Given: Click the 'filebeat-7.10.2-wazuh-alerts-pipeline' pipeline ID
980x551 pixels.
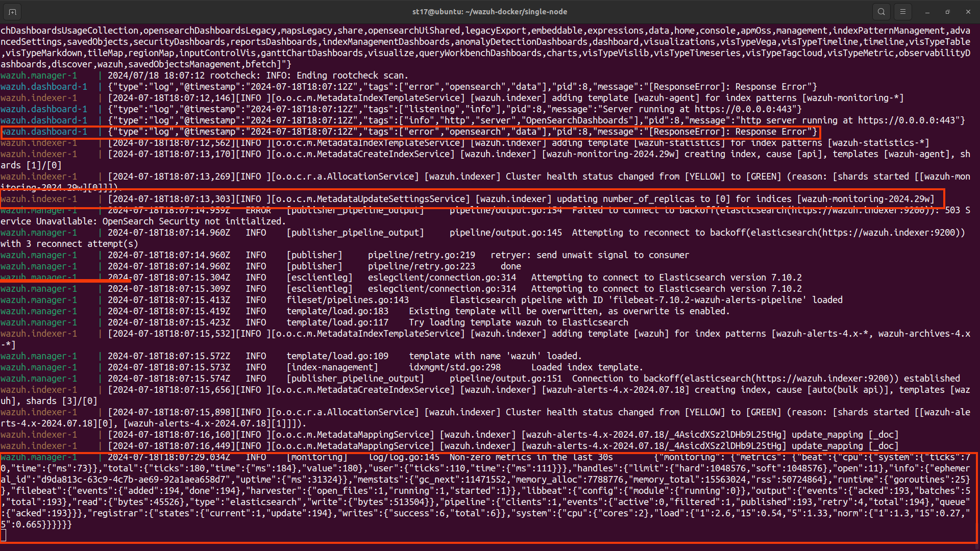Looking at the screenshot, I should point(707,300).
